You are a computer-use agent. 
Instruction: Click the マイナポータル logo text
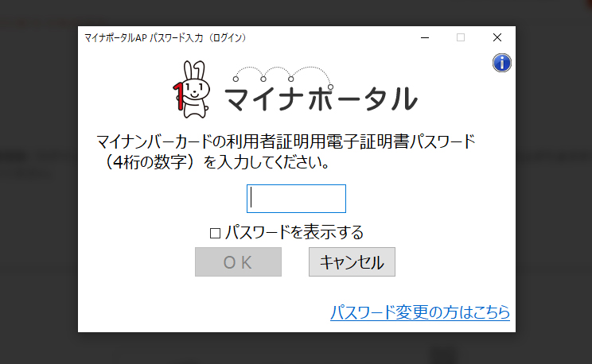pyautogui.click(x=320, y=99)
